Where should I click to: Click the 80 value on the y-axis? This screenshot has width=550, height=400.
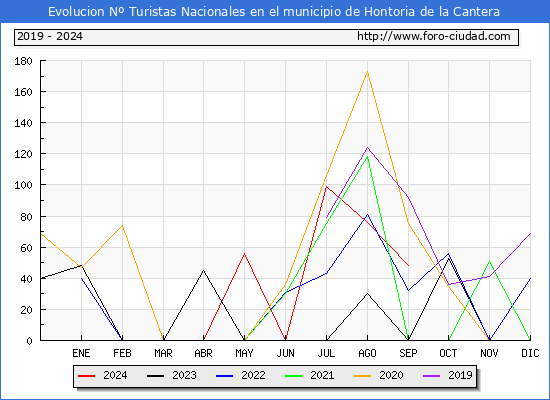26,217
